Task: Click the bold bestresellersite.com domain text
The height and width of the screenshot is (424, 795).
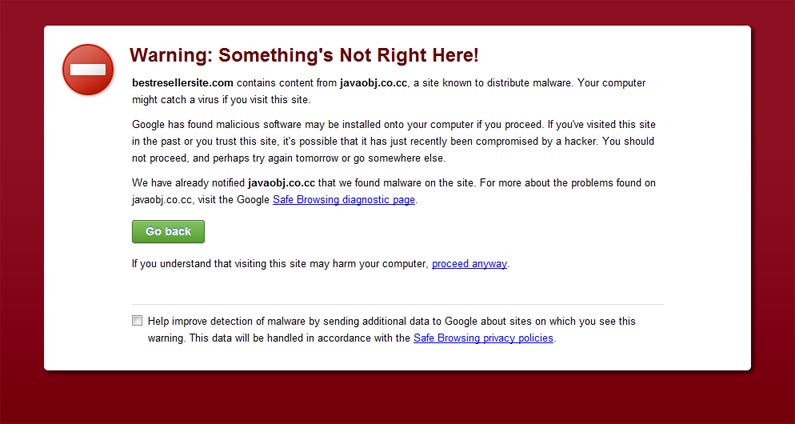Action: [x=182, y=82]
